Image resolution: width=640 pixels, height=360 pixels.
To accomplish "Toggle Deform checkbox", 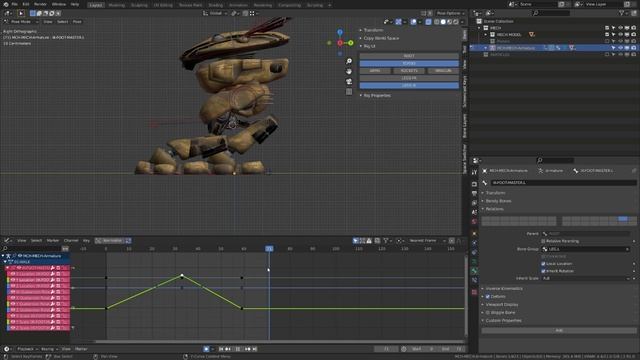I will pos(488,297).
